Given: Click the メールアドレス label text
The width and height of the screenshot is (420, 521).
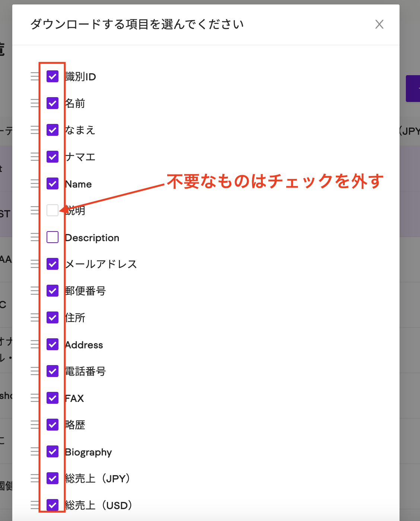Looking at the screenshot, I should [101, 264].
